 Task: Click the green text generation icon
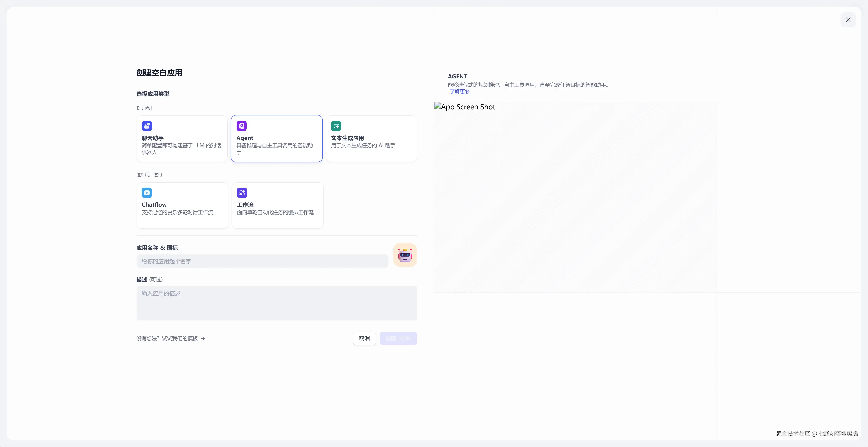(336, 126)
